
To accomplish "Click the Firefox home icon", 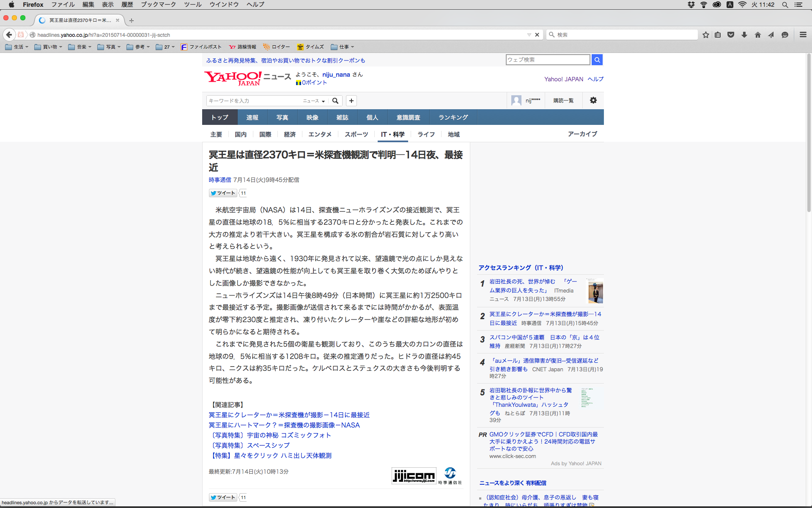I will [x=757, y=35].
